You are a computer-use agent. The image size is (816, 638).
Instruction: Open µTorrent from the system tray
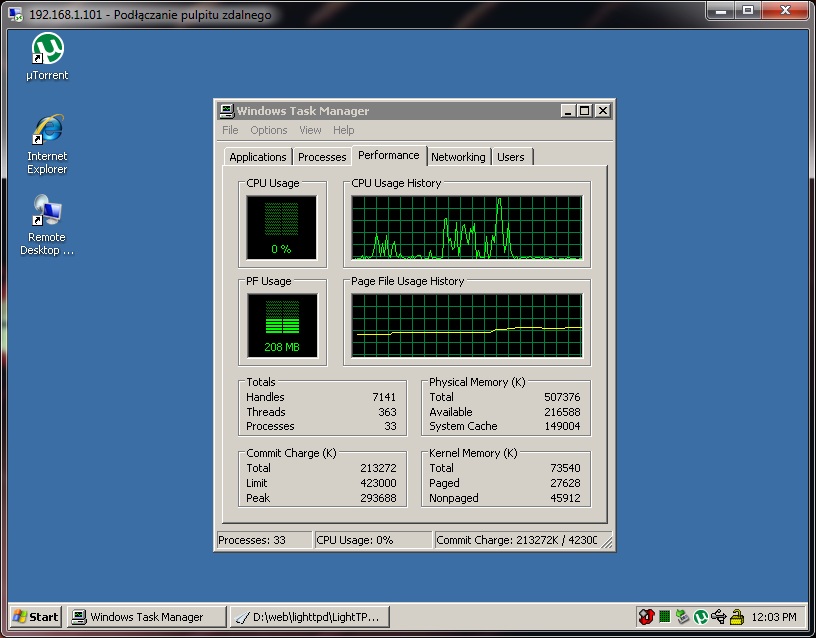coord(700,617)
